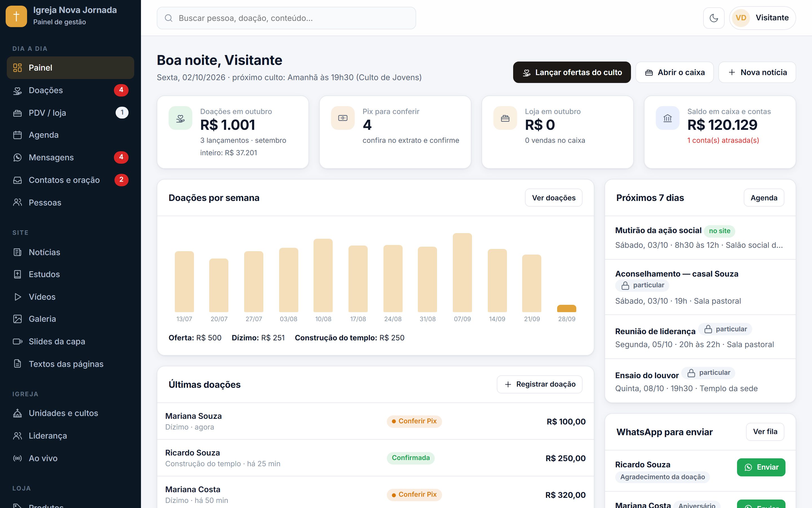
Task: Open the Agenda button in Próximos 7 dias
Action: pyautogui.click(x=764, y=198)
